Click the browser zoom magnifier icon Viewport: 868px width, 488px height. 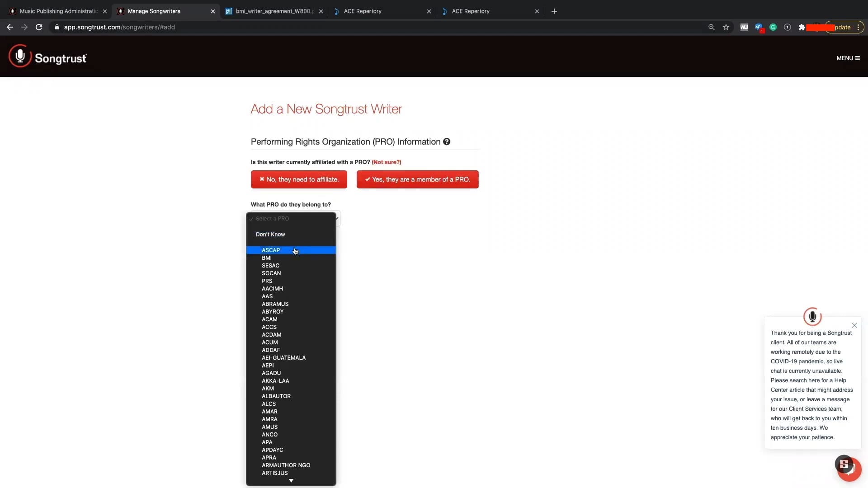711,27
